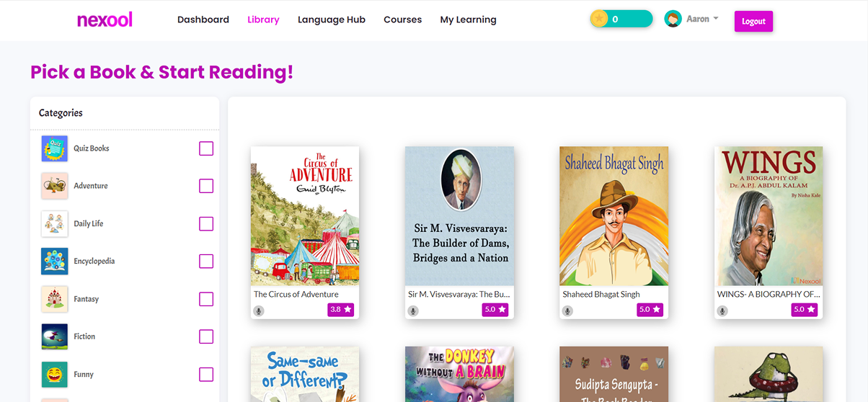Screen dimensions: 868x402
Task: Go to the Dashboard tab
Action: tap(203, 19)
